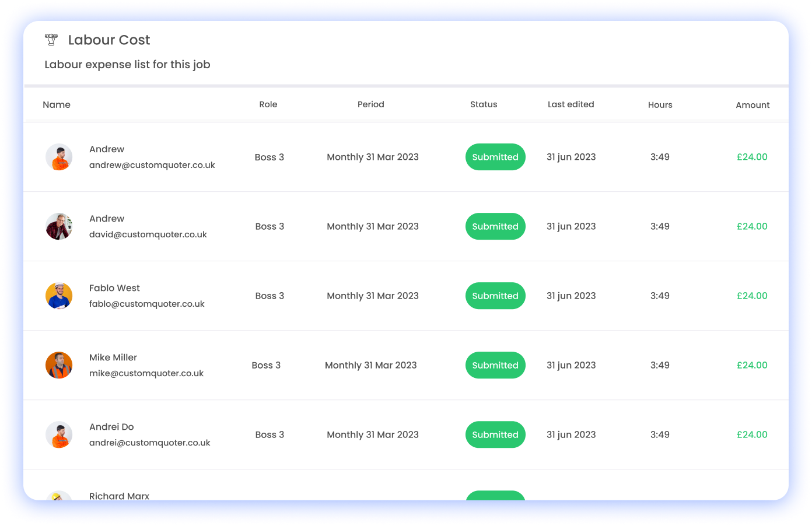Click the Labour Cost header icon

pyautogui.click(x=51, y=40)
